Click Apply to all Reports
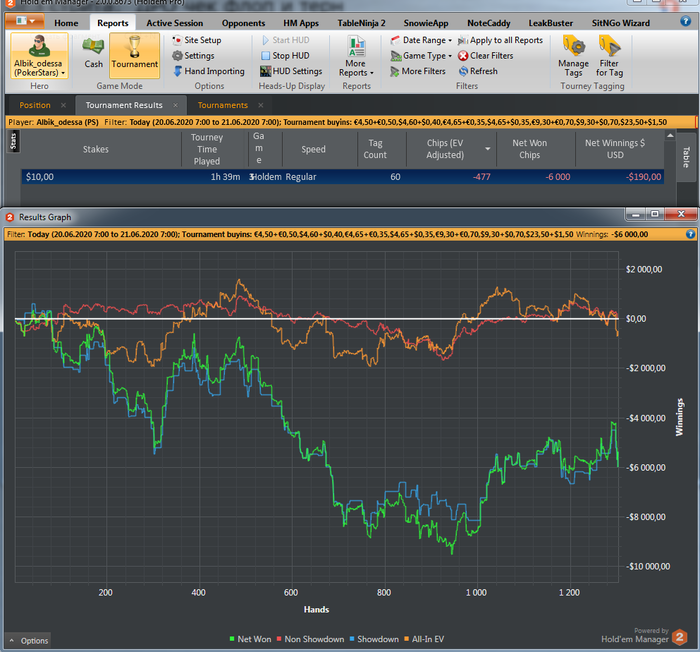The height and width of the screenshot is (652, 700). pyautogui.click(x=500, y=40)
